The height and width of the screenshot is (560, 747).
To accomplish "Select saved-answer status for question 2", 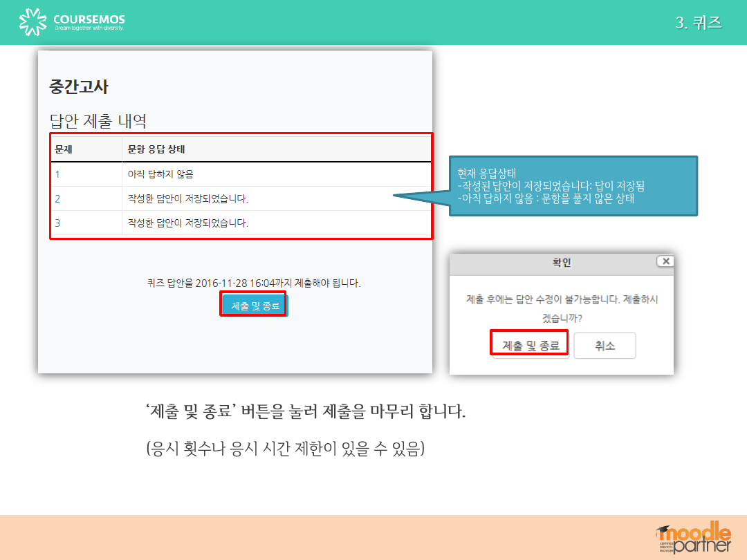I will click(187, 199).
